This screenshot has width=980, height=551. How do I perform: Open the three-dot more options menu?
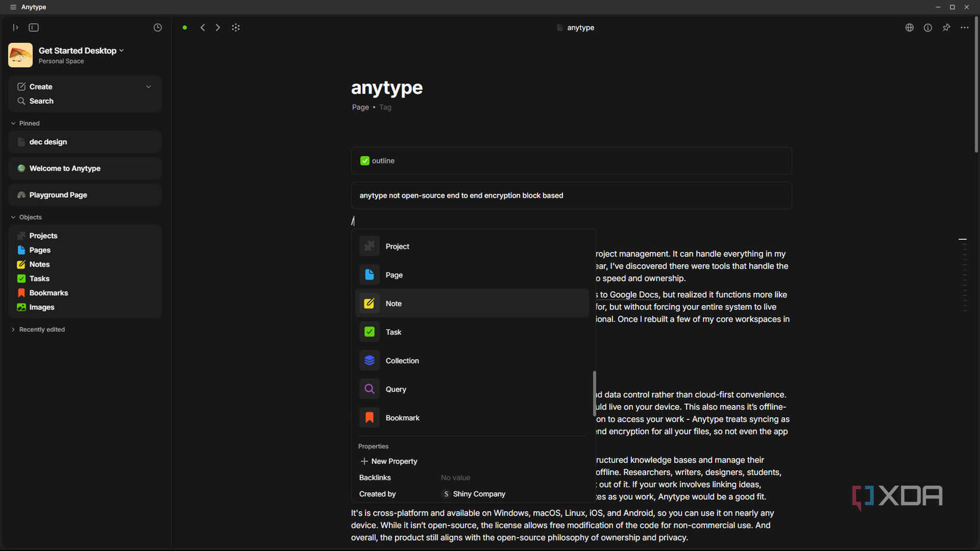(x=965, y=27)
